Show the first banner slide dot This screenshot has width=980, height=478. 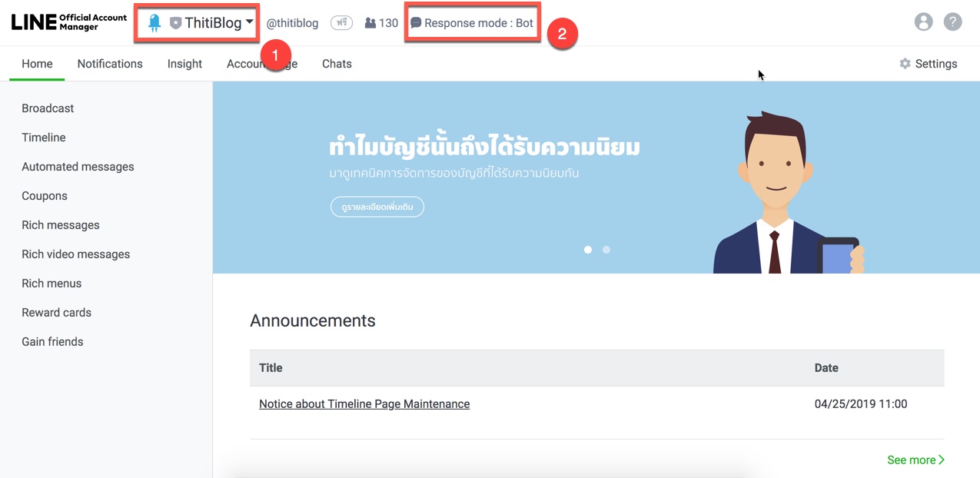coord(588,250)
